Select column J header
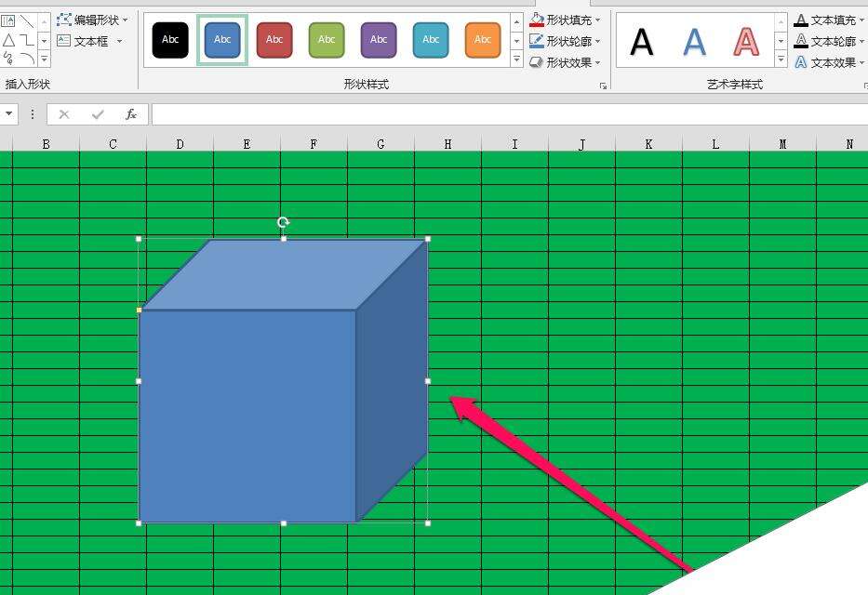Image resolution: width=868 pixels, height=595 pixels. [x=581, y=144]
